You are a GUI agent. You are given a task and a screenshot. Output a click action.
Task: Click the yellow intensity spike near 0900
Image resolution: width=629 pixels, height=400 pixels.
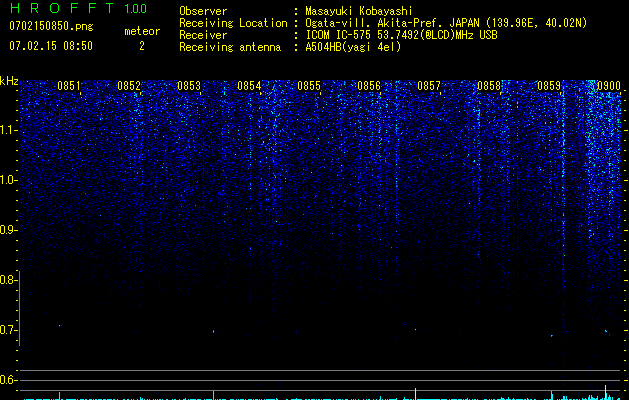click(x=605, y=392)
